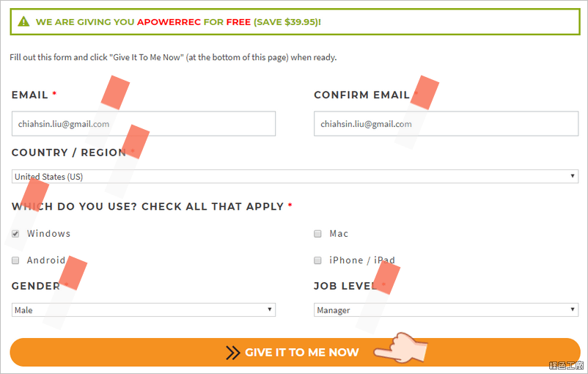Check the iPhone / iPad option

tap(317, 260)
